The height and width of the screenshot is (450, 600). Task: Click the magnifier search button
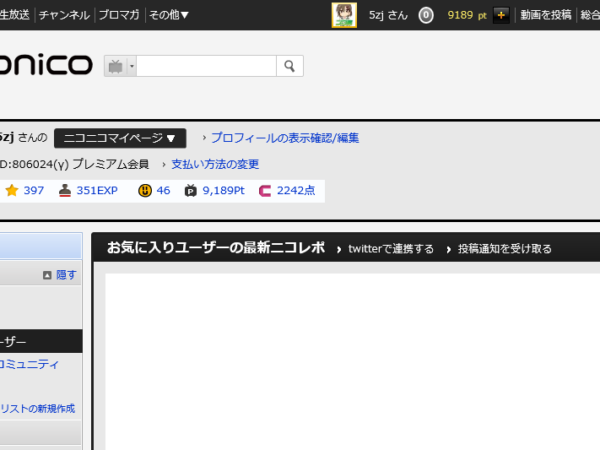[x=290, y=66]
